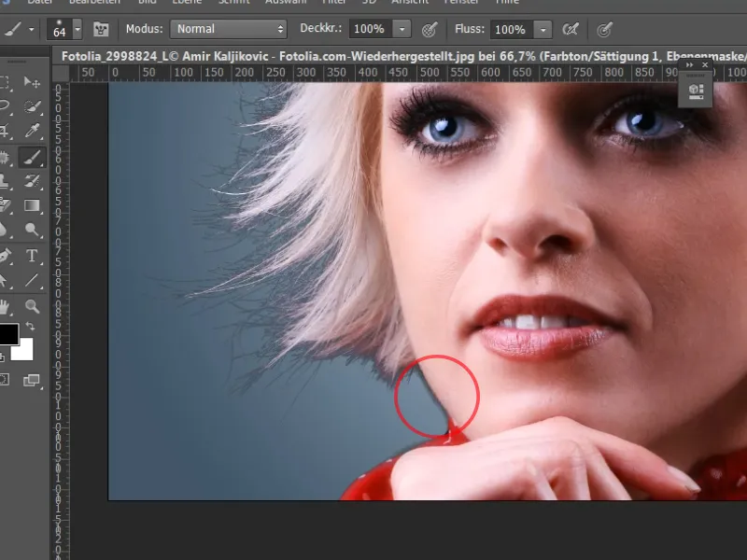The height and width of the screenshot is (560, 747).
Task: Open the Modus Normal blend mode dropdown
Action: coord(228,29)
